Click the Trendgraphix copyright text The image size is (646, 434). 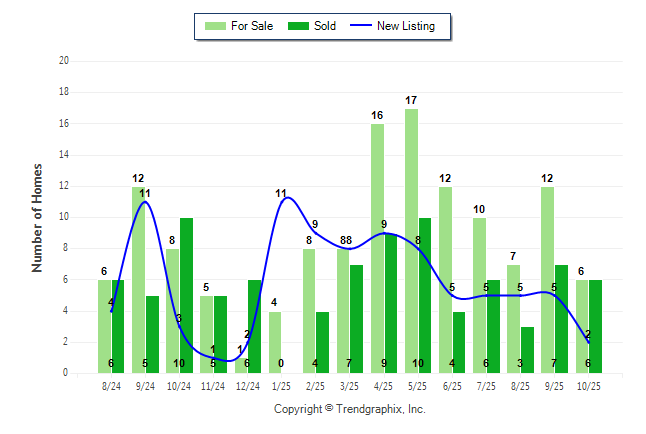[350, 409]
